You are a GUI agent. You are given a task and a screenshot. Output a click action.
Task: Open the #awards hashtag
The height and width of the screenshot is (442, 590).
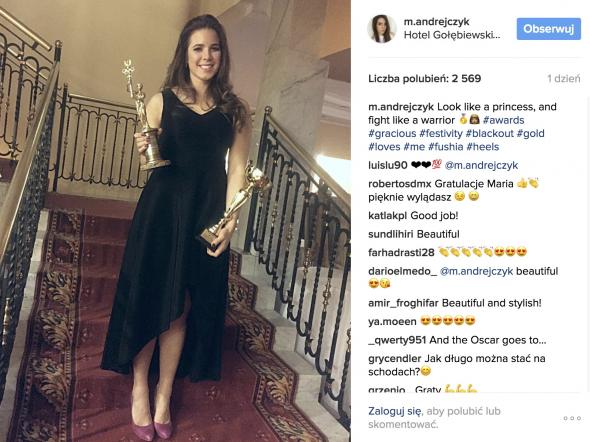(503, 120)
